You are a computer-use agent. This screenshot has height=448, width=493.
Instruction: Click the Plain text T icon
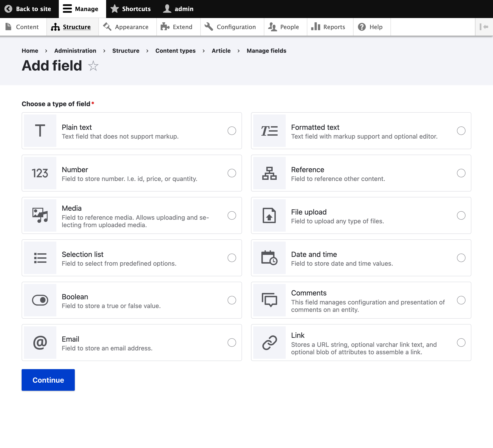tap(40, 130)
